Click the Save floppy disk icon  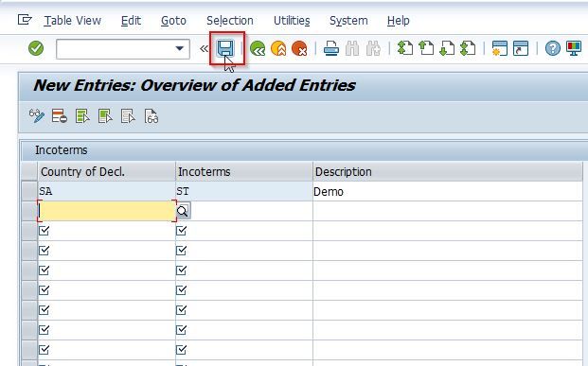tap(225, 48)
